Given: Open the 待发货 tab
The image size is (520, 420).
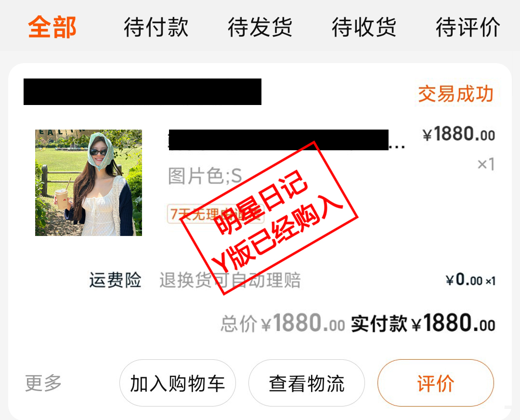Looking at the screenshot, I should point(260,27).
